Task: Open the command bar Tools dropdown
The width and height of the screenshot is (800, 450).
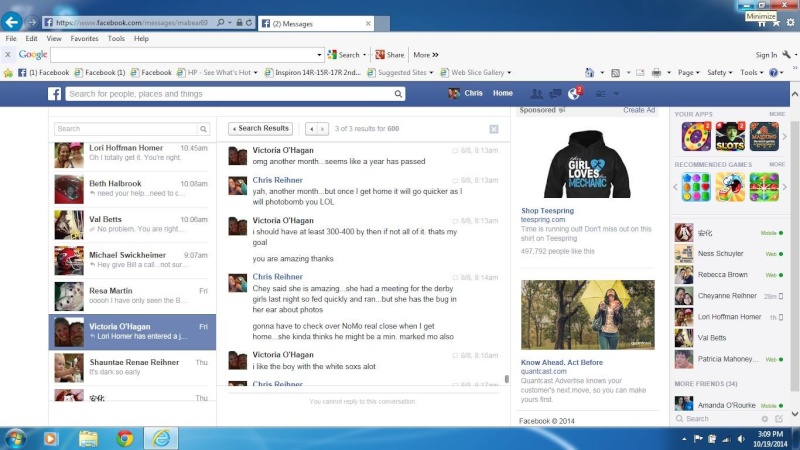Action: click(752, 72)
